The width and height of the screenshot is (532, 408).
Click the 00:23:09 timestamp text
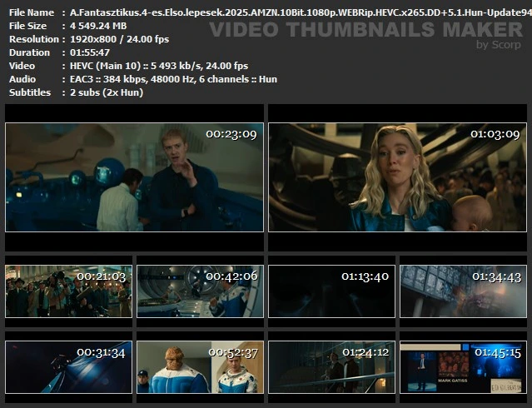click(x=231, y=134)
